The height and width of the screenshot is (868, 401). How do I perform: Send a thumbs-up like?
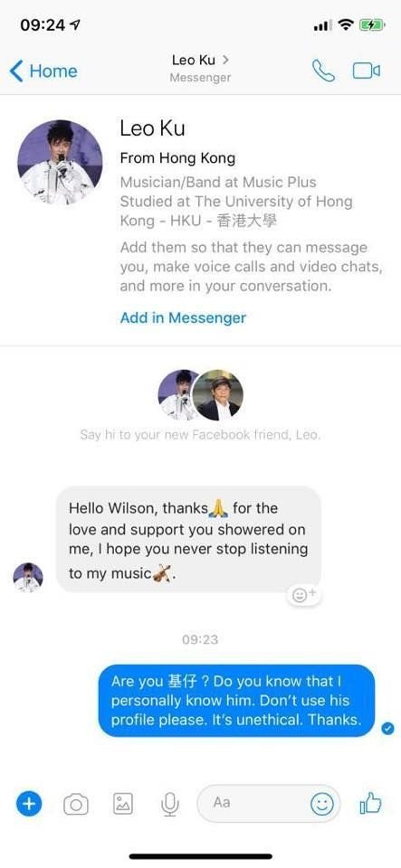(x=370, y=803)
